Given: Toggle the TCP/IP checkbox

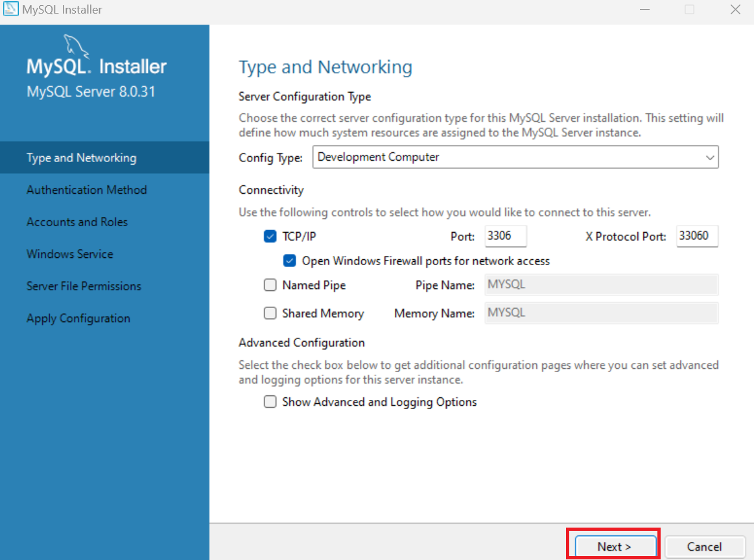Looking at the screenshot, I should point(270,237).
